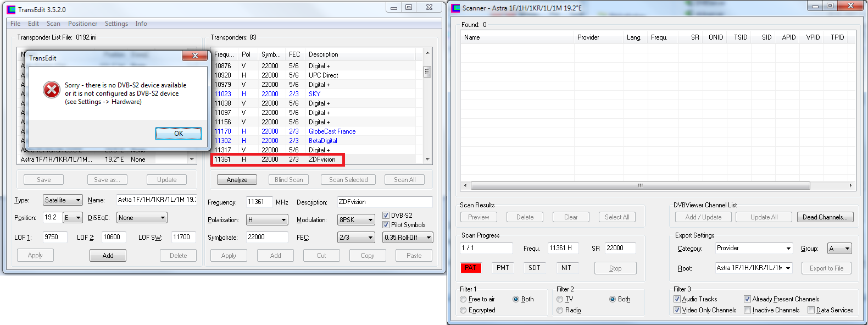
Task: Uncheck Pilot Symbols option
Action: (x=386, y=225)
